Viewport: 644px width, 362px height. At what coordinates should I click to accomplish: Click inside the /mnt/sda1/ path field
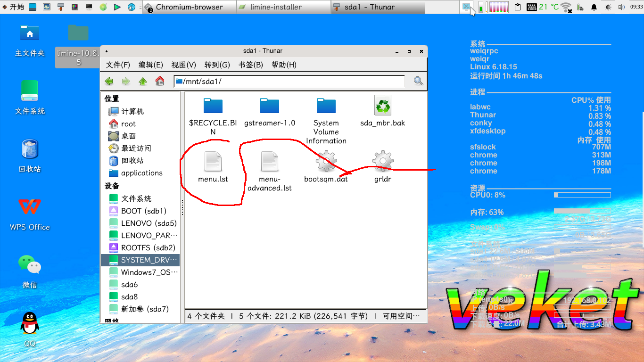283,81
